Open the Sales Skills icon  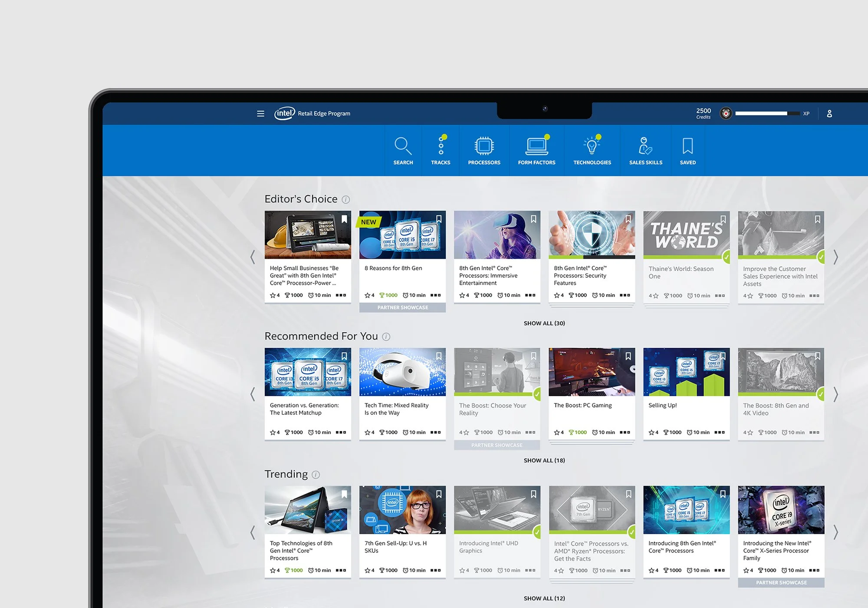coord(645,146)
